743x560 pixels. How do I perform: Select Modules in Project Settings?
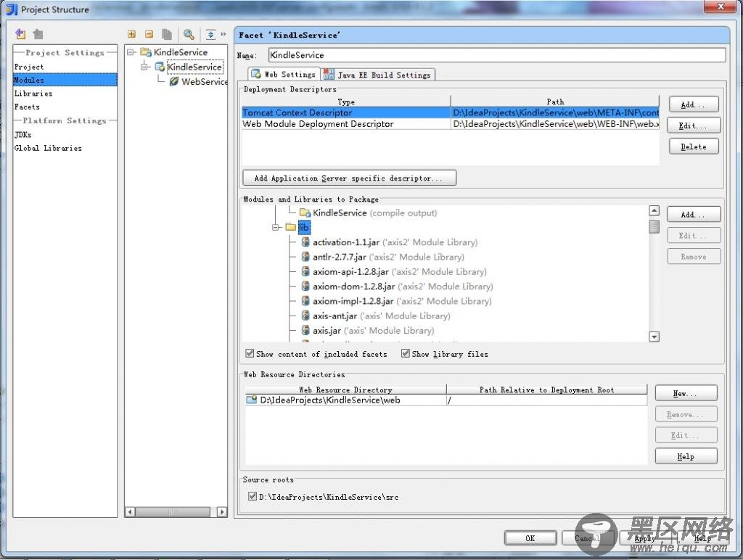(x=65, y=80)
